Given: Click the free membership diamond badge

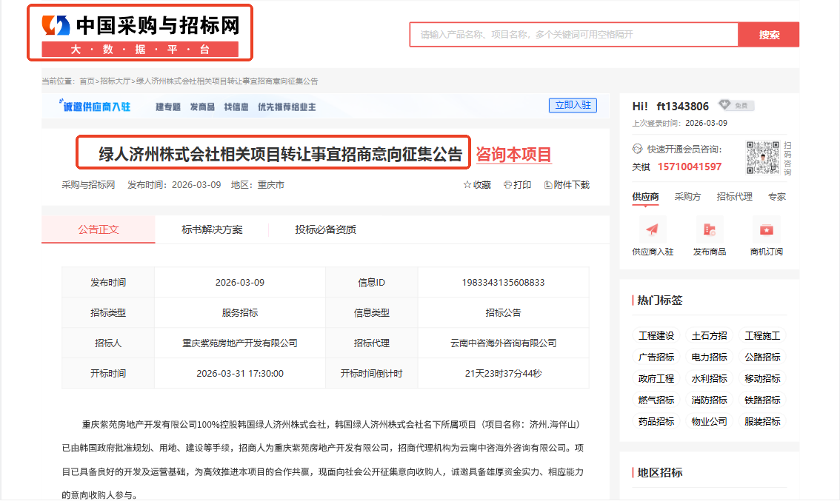Looking at the screenshot, I should click(736, 106).
